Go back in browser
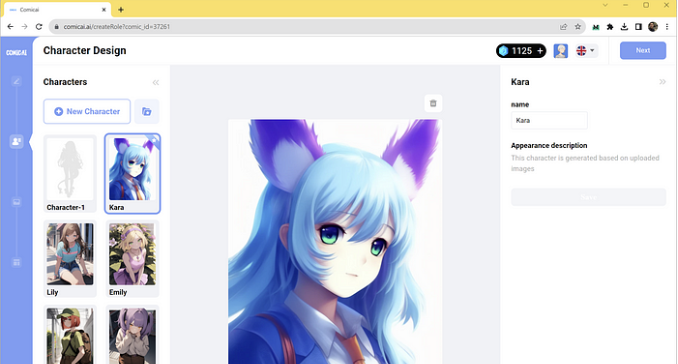 click(10, 26)
